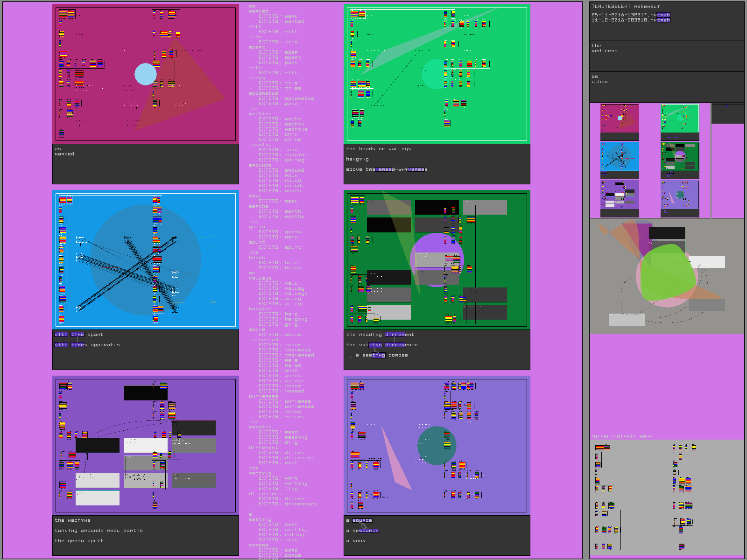Screen dimensions: 747x560
Task: Open the blue crossed-lines composition thumbnail
Action: [620, 160]
